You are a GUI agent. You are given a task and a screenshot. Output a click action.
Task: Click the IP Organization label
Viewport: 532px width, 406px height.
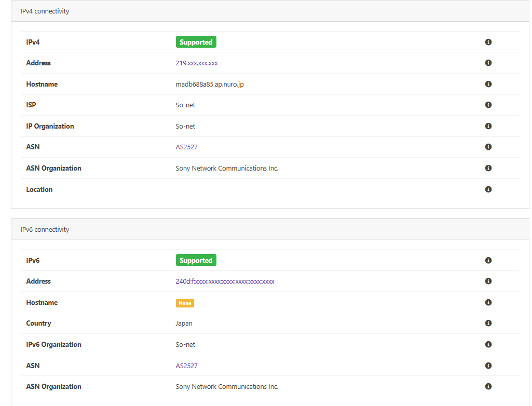pos(50,126)
